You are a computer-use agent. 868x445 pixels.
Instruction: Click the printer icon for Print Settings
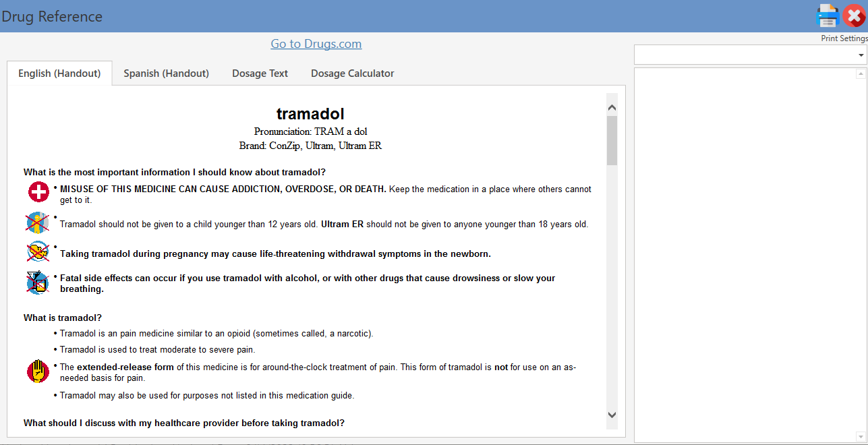[828, 16]
